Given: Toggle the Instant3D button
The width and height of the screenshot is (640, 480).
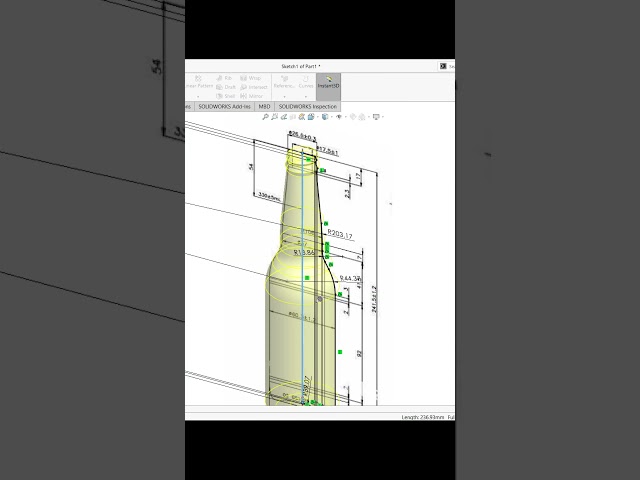Looking at the screenshot, I should tap(328, 87).
